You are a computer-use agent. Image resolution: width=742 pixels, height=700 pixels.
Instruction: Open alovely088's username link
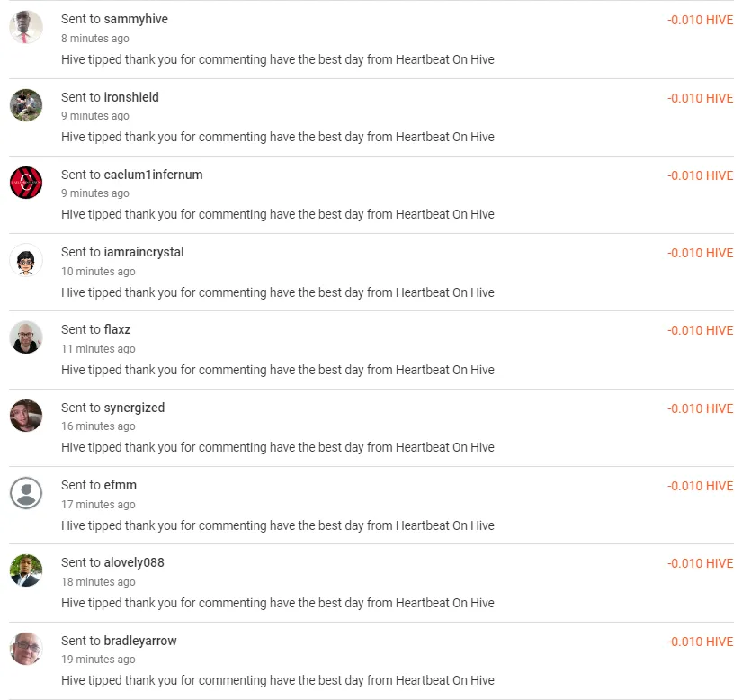pos(135,562)
